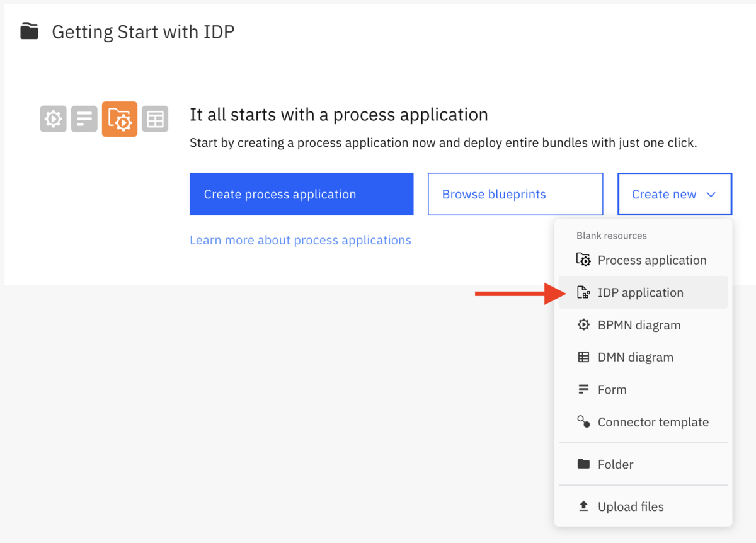Click Create process application button
Viewport: 756px width, 543px height.
click(x=301, y=194)
